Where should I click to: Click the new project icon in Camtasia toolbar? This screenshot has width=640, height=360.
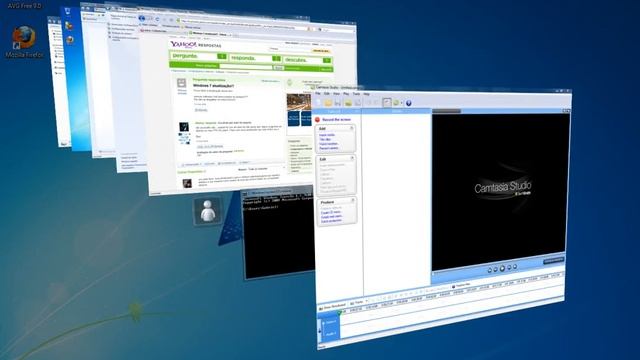(319, 102)
